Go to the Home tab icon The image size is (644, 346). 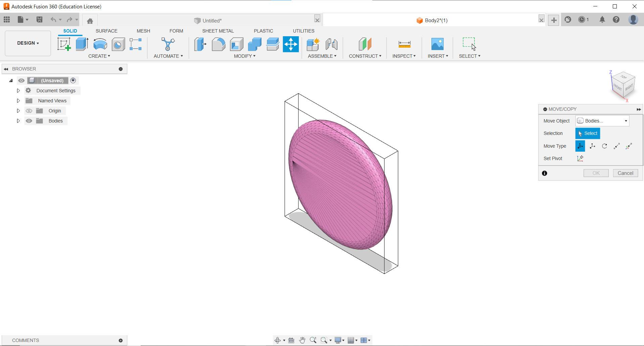pos(90,21)
